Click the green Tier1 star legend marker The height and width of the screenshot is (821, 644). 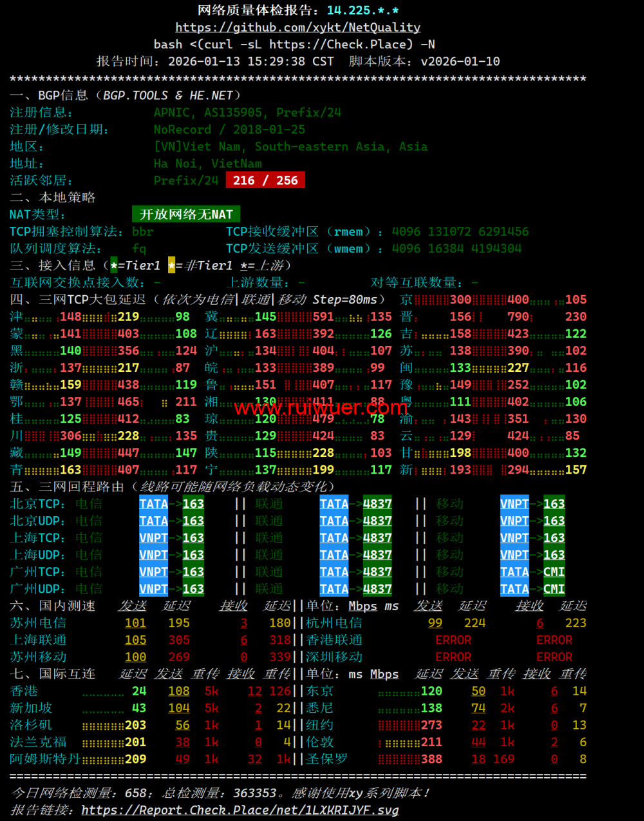[114, 266]
